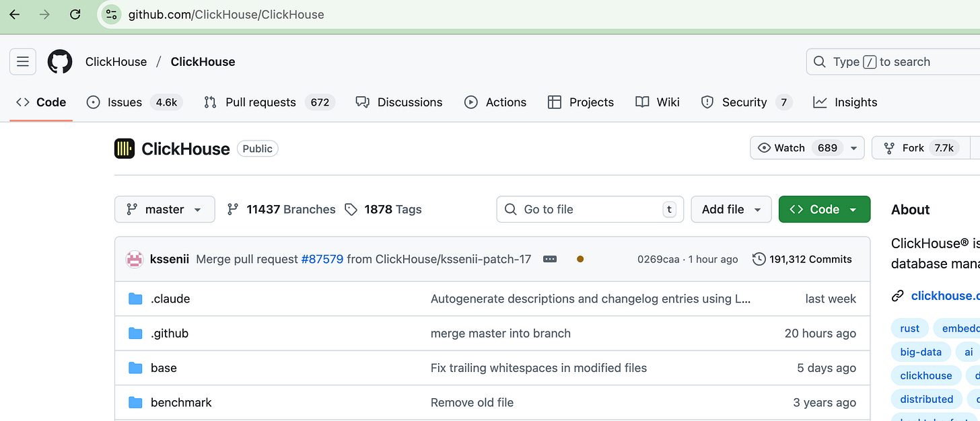This screenshot has width=980, height=421.
Task: Open the base folder
Action: [x=164, y=368]
